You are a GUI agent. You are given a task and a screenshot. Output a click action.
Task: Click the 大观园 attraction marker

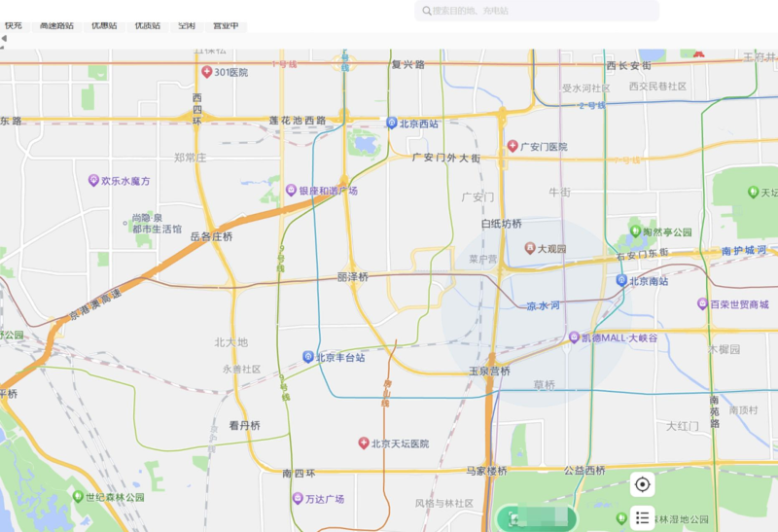530,248
